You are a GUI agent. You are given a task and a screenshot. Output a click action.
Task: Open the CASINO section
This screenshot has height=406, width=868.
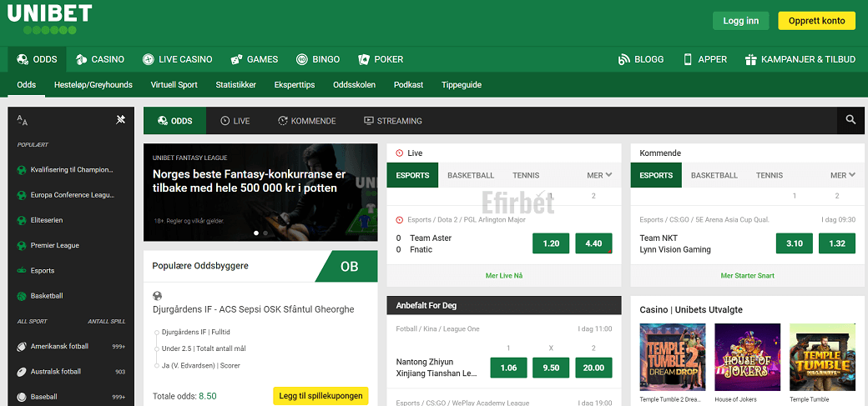(100, 59)
